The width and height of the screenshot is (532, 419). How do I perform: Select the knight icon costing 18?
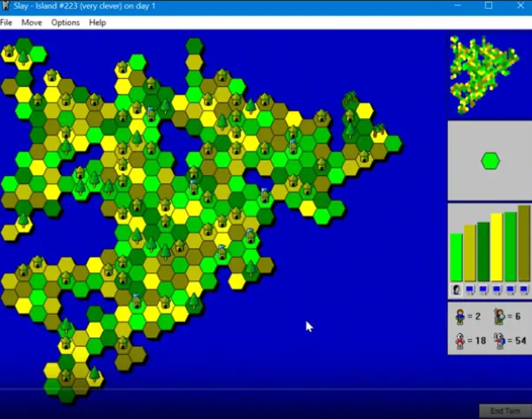pyautogui.click(x=460, y=341)
